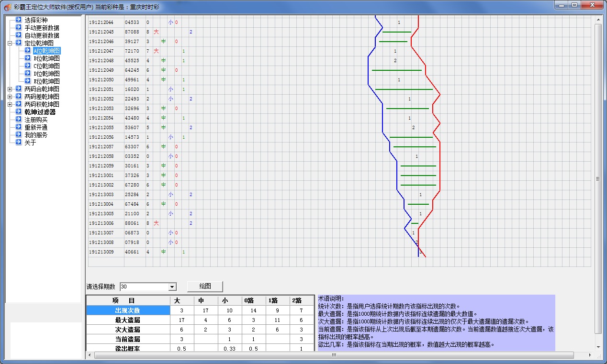This screenshot has height=364, width=607.
Task: Click the icon for B位乾坤图
Action: 28,58
